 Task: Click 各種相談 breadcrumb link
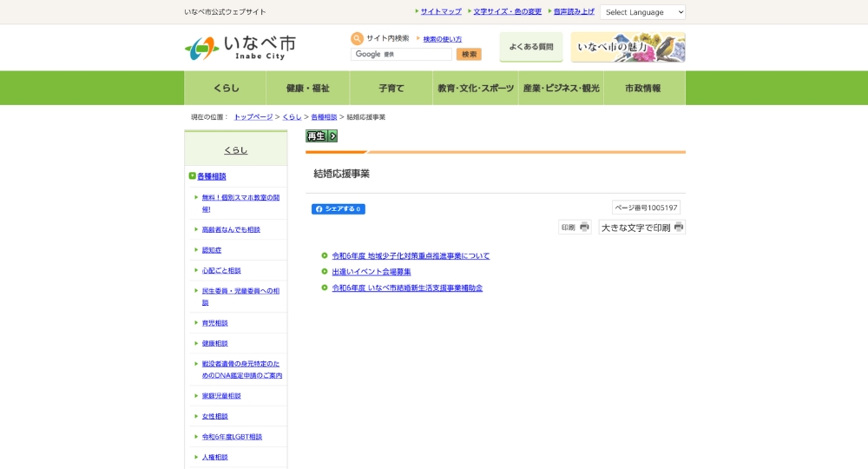click(x=324, y=117)
